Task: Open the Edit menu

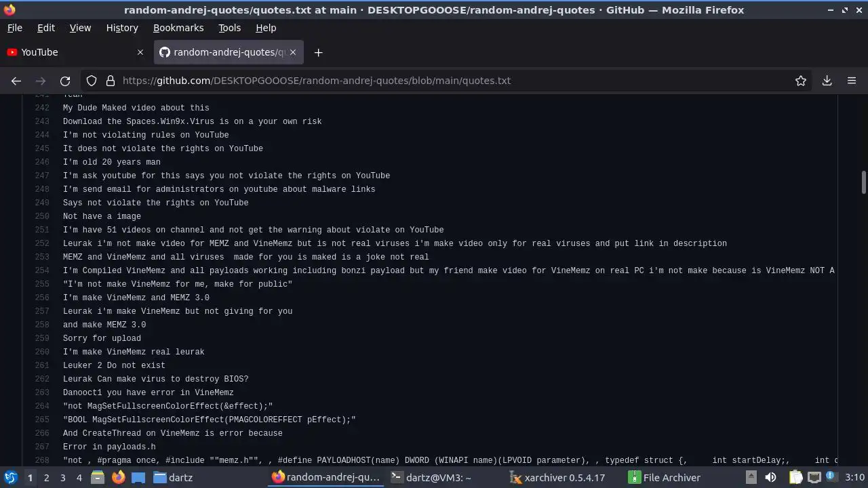Action: pyautogui.click(x=46, y=28)
